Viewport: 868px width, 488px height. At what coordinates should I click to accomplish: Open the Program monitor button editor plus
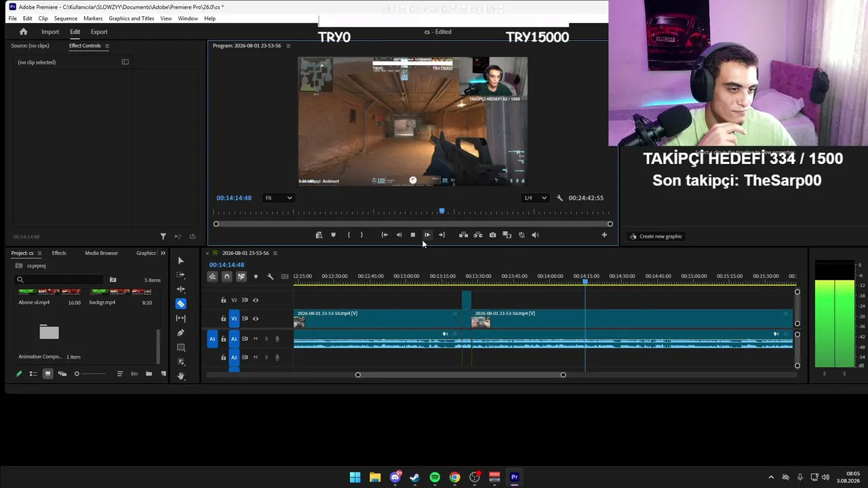pos(604,235)
